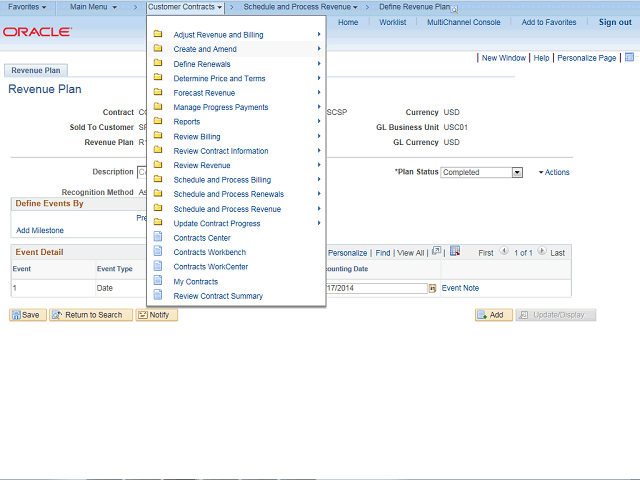This screenshot has width=640, height=480.
Task: Open the Adjust Revenue and Billing folder icon
Action: pyautogui.click(x=158, y=34)
